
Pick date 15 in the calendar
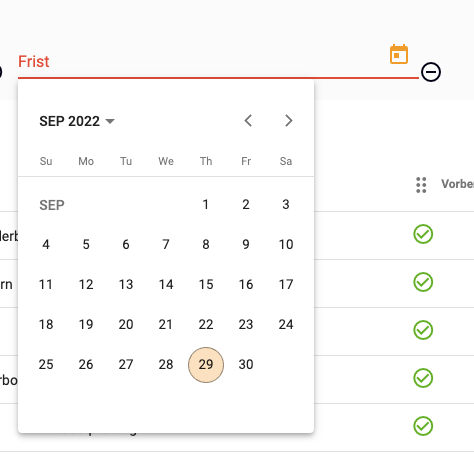click(206, 285)
